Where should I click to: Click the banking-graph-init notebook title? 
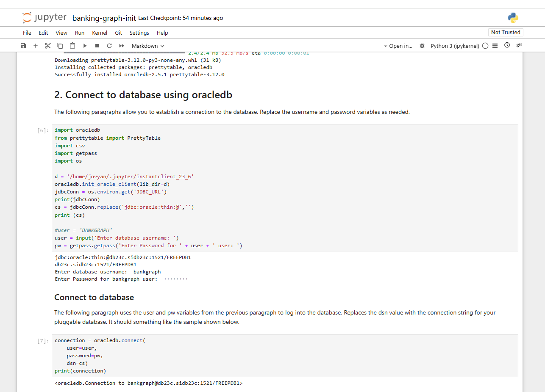[x=104, y=18]
